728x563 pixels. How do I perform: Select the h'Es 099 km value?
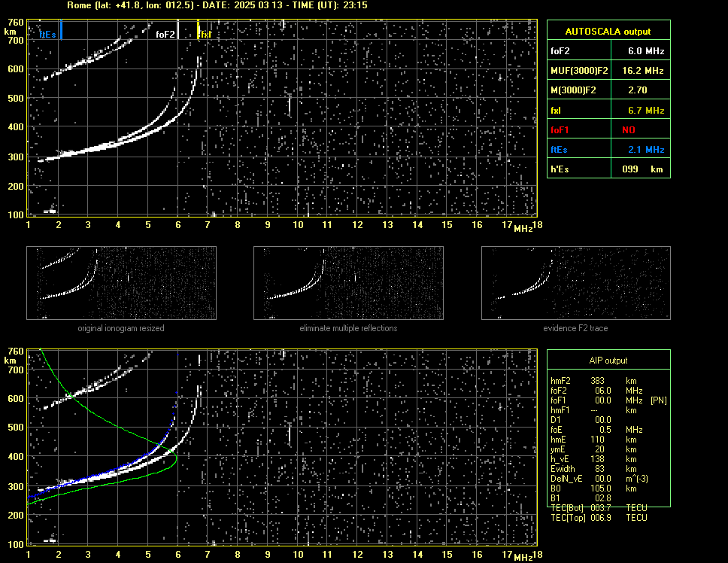pos(642,169)
